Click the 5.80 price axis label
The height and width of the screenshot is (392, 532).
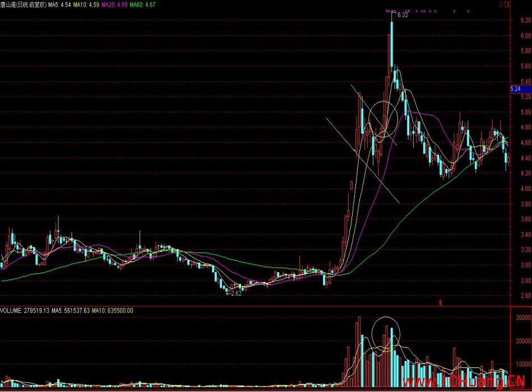click(526, 51)
